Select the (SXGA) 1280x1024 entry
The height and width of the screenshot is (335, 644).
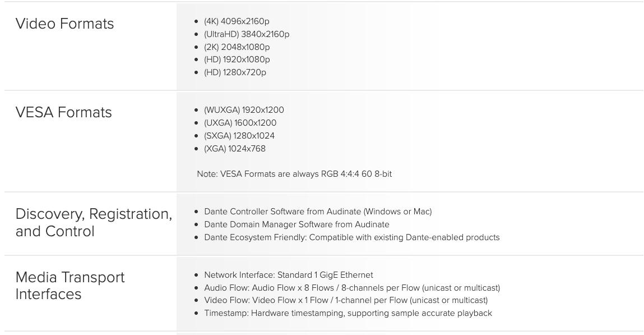click(239, 136)
